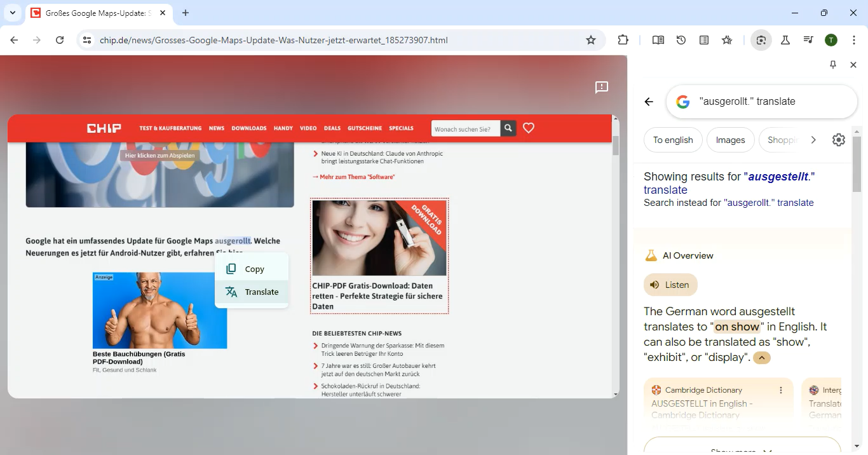Select the To english filter chip
Image resolution: width=868 pixels, height=455 pixels.
coord(673,140)
